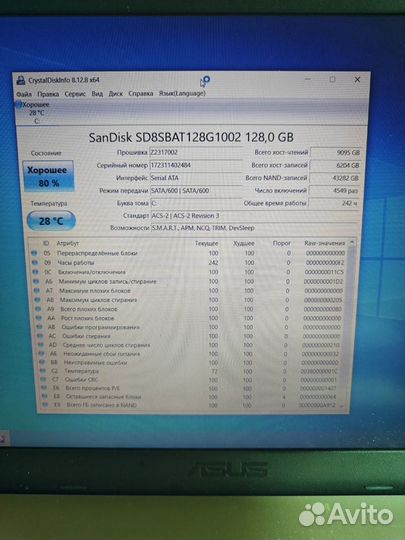Open the Правка menu

click(x=48, y=94)
